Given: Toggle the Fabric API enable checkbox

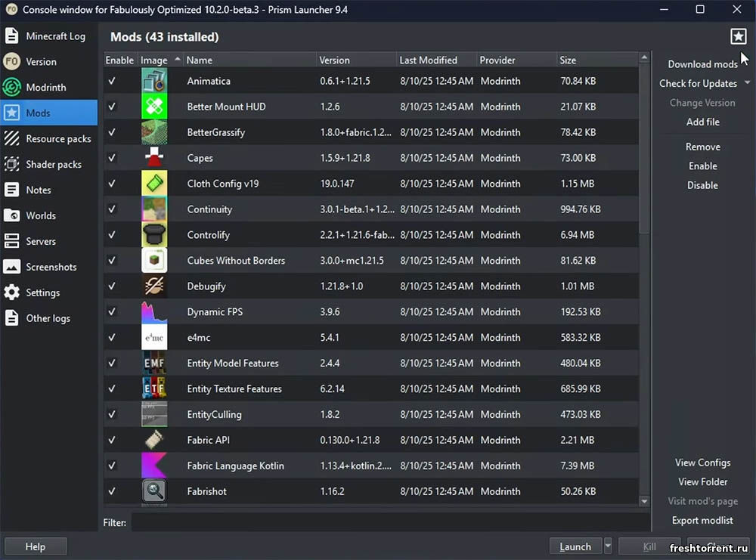Looking at the screenshot, I should (112, 440).
